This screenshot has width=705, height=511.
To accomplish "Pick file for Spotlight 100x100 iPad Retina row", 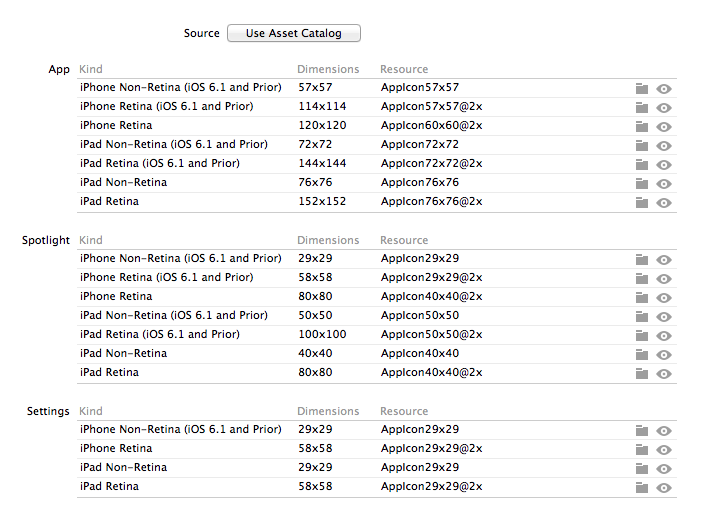I will [642, 335].
